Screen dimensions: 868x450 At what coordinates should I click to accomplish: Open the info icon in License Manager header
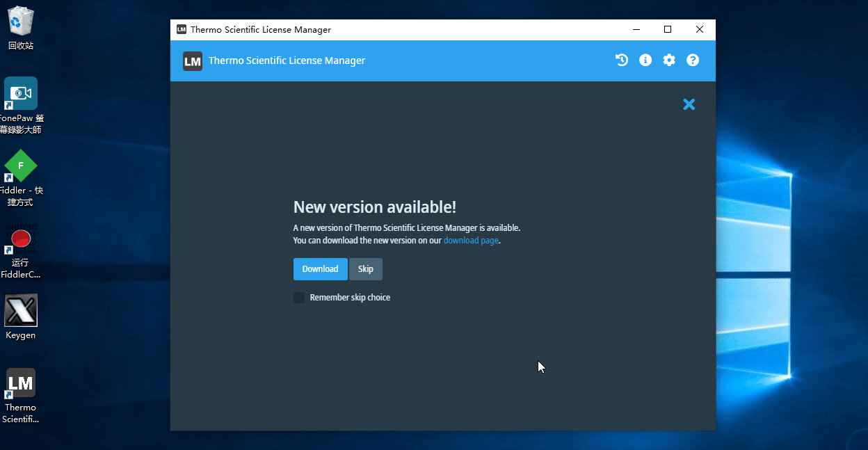click(645, 61)
